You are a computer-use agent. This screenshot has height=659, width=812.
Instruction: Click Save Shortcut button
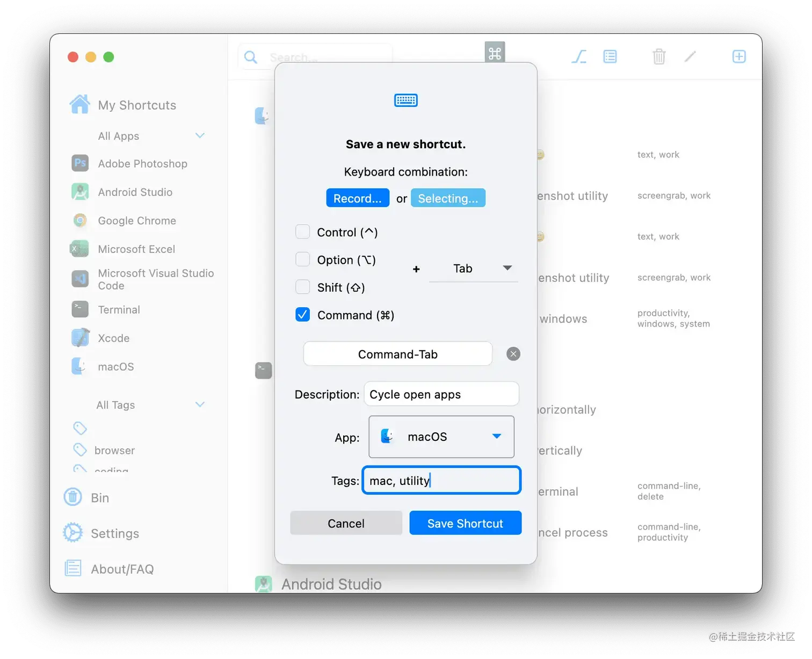pos(465,523)
